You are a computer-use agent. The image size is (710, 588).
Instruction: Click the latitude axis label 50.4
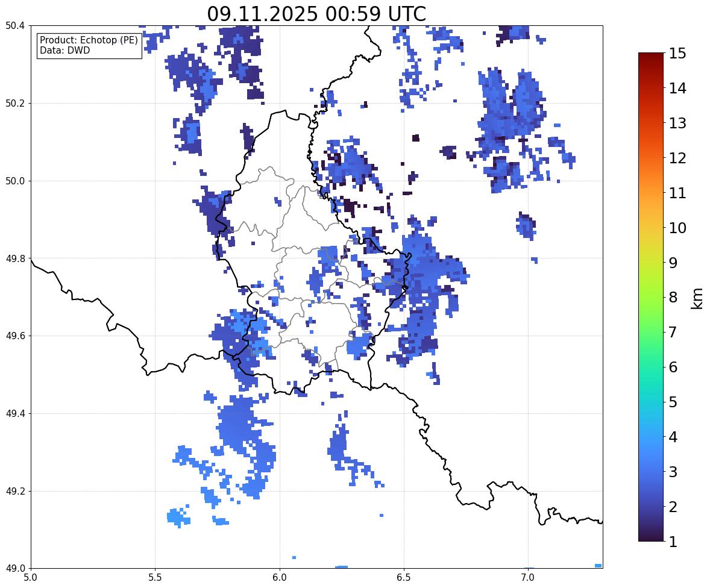tap(15, 26)
